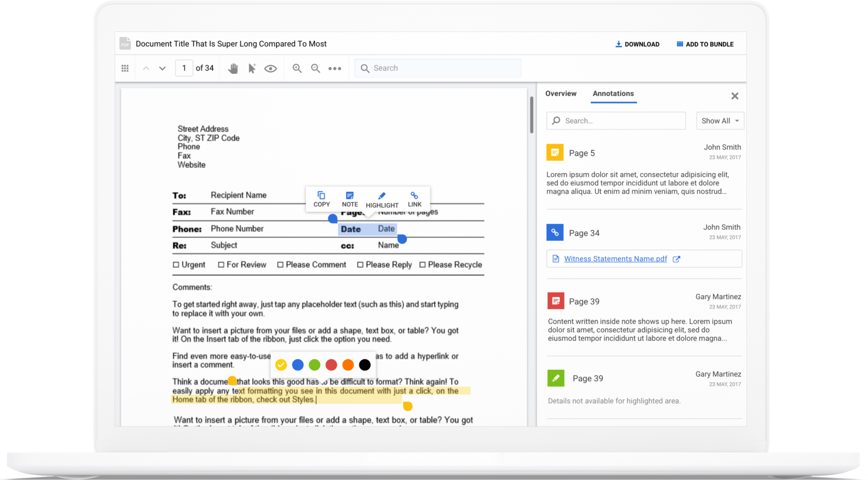Click the zoom out magnifier icon
868x480 pixels.
click(x=315, y=68)
